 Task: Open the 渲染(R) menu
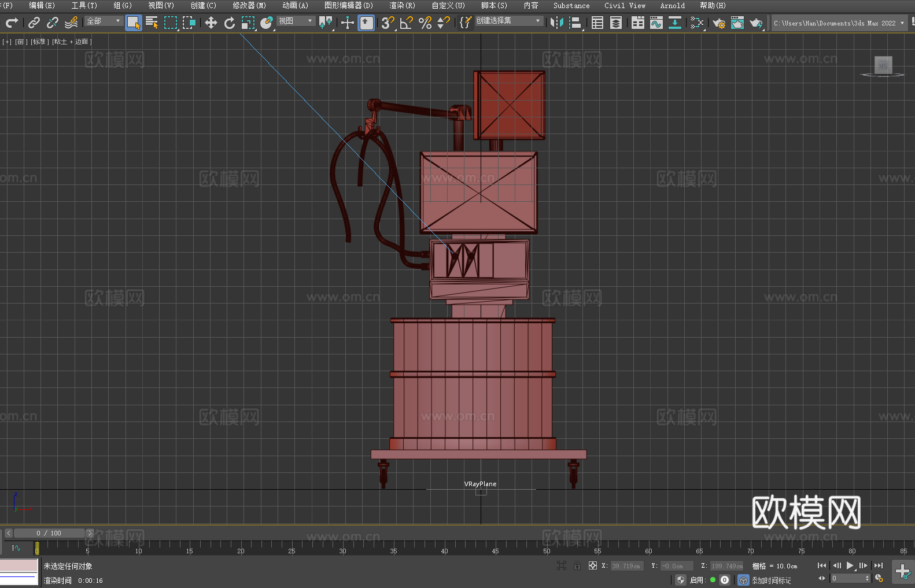coord(402,5)
